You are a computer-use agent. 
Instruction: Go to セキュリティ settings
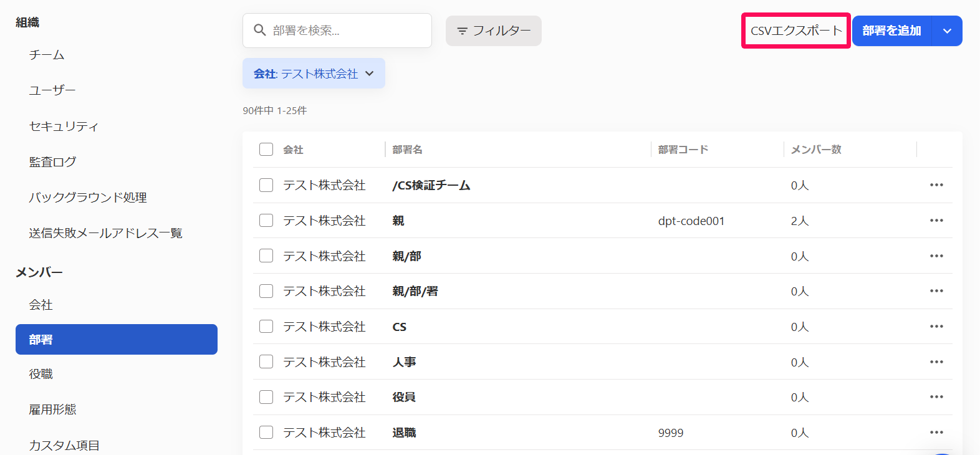tap(64, 127)
